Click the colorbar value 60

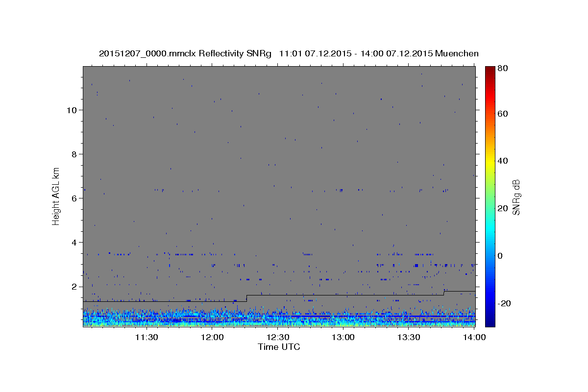point(502,114)
